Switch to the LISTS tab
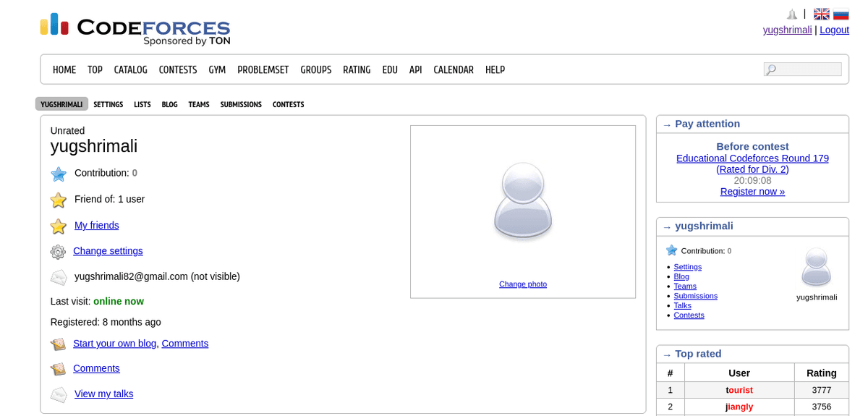The image size is (868, 416). [142, 104]
